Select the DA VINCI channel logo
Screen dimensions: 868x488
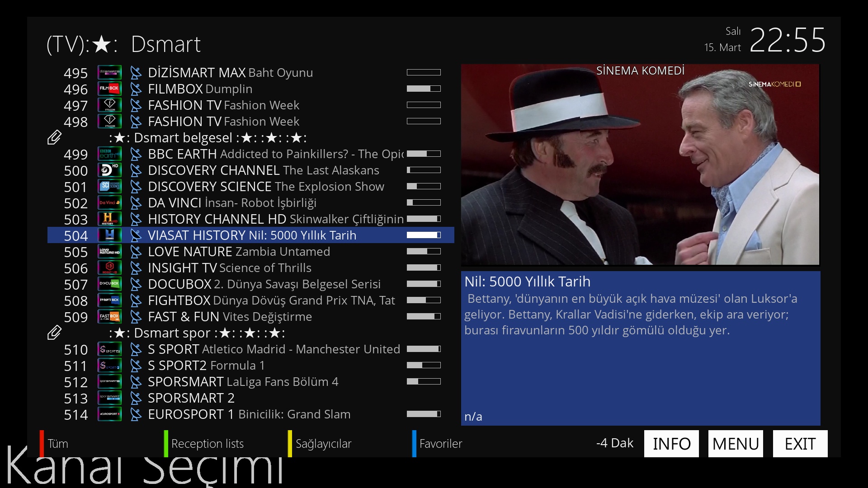(110, 202)
